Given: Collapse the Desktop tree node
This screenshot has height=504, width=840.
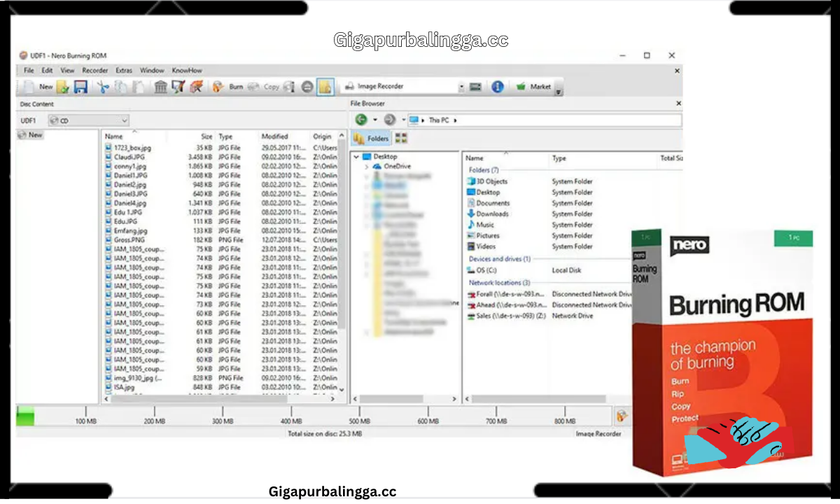Looking at the screenshot, I should point(356,157).
